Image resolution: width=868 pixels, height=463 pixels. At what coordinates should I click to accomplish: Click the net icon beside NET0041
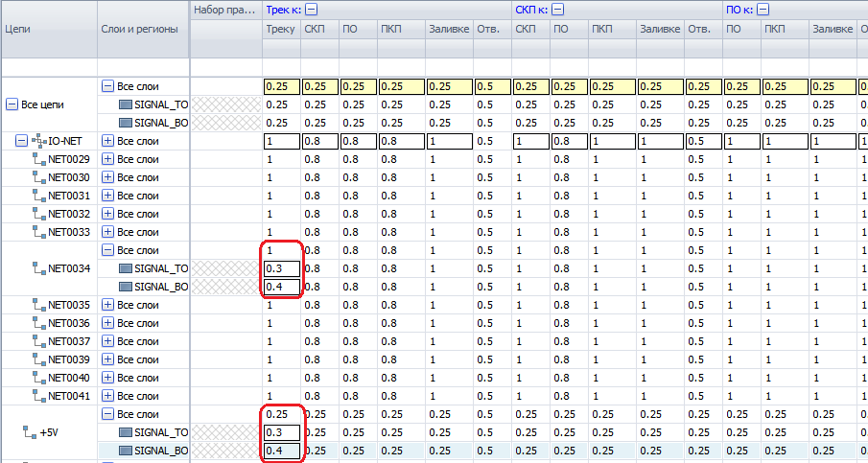point(38,396)
